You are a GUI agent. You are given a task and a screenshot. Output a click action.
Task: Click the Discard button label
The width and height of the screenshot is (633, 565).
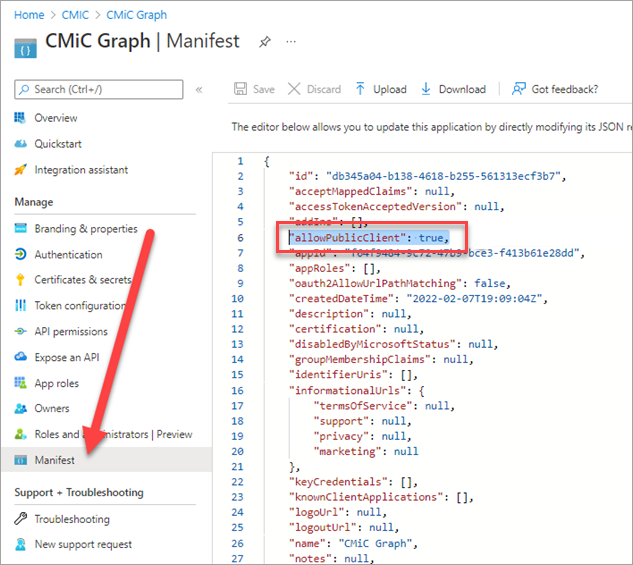pos(324,89)
